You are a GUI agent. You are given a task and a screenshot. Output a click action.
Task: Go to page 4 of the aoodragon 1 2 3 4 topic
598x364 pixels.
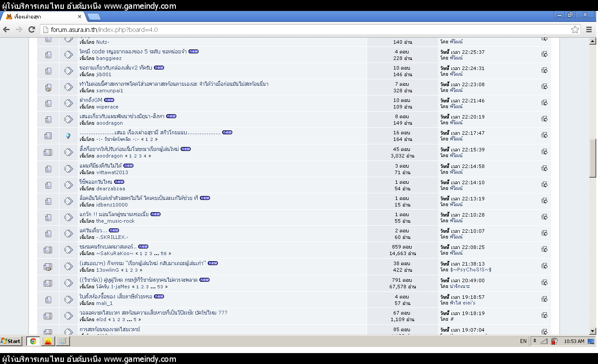pos(146,156)
